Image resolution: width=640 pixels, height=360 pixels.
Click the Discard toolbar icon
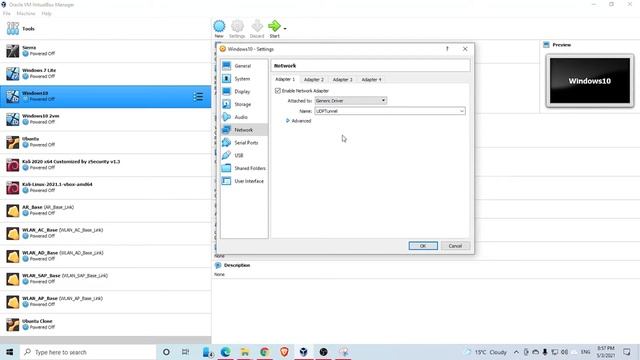click(257, 27)
